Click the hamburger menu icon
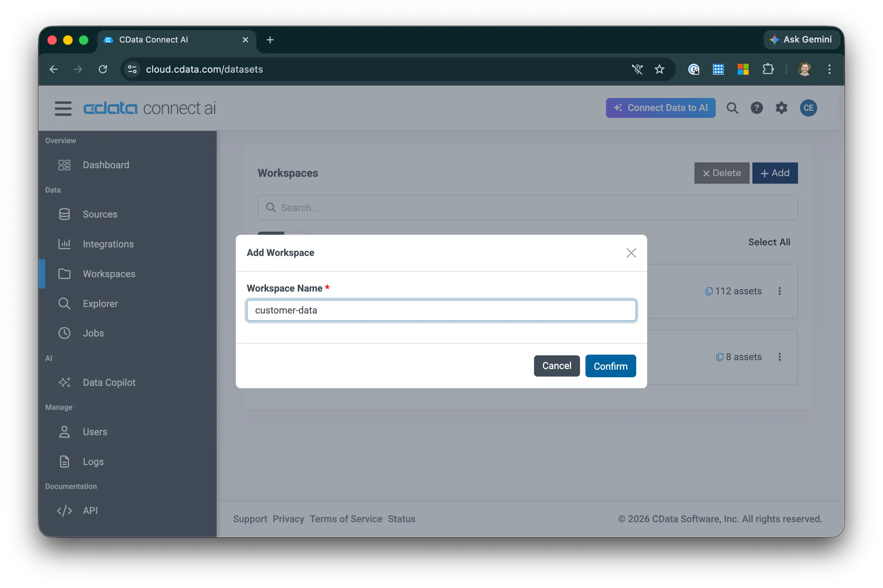This screenshot has height=588, width=883. [63, 108]
